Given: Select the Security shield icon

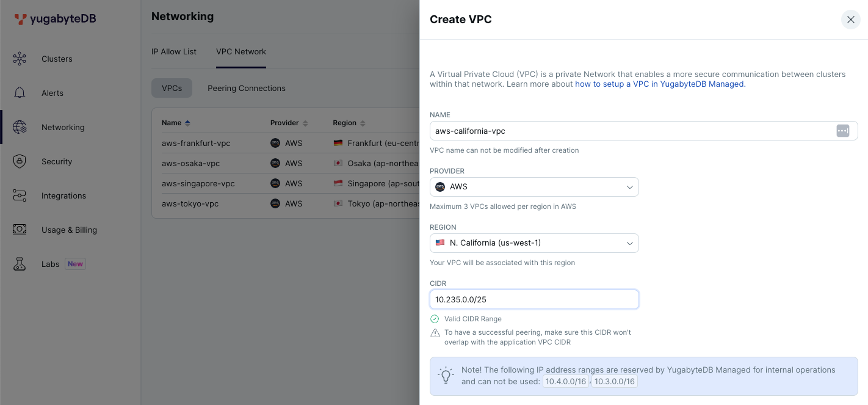Looking at the screenshot, I should pyautogui.click(x=20, y=161).
